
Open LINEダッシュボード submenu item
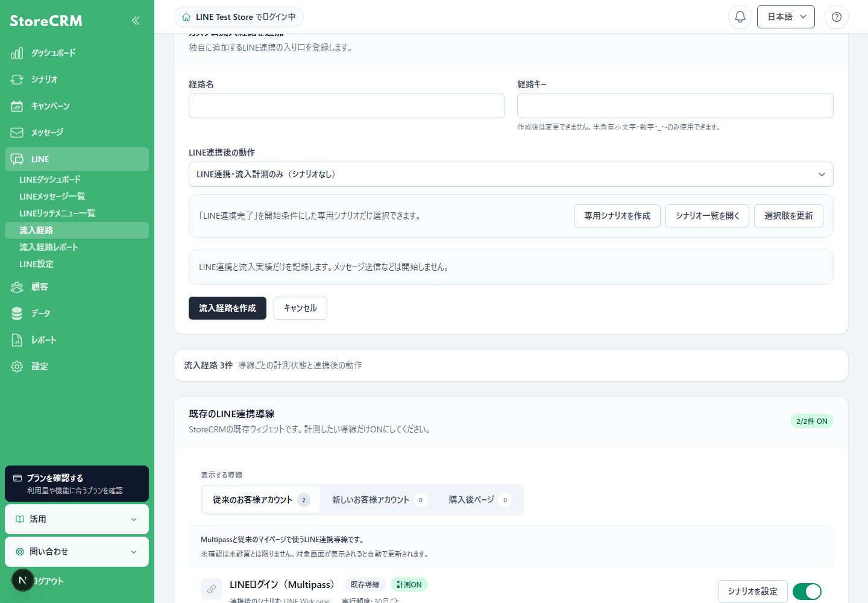pyautogui.click(x=50, y=180)
